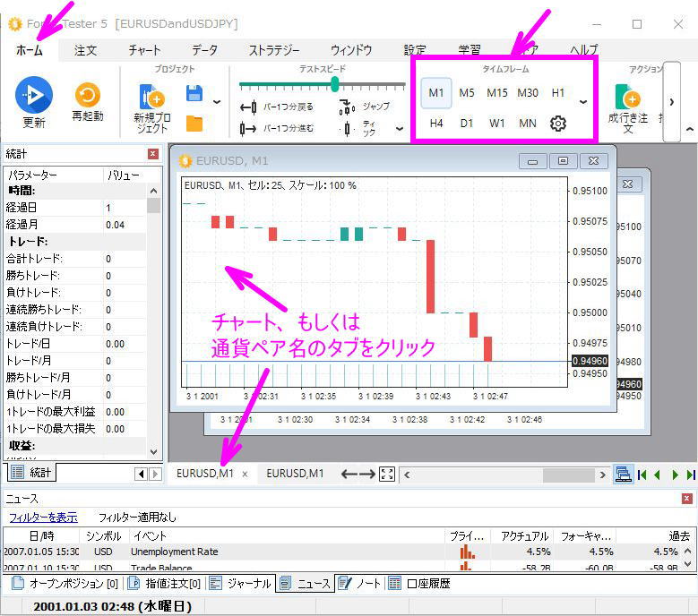Screen dimensions: 698x616
Task: Open project using the orange folder icon
Action: click(x=194, y=124)
